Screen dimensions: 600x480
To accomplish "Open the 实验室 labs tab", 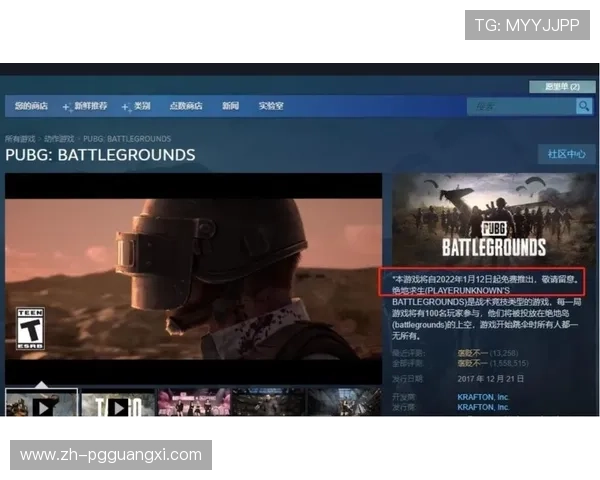I will click(x=271, y=106).
